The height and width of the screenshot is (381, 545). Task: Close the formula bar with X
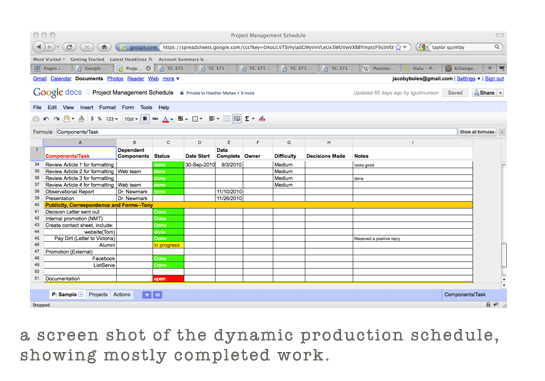tap(502, 132)
